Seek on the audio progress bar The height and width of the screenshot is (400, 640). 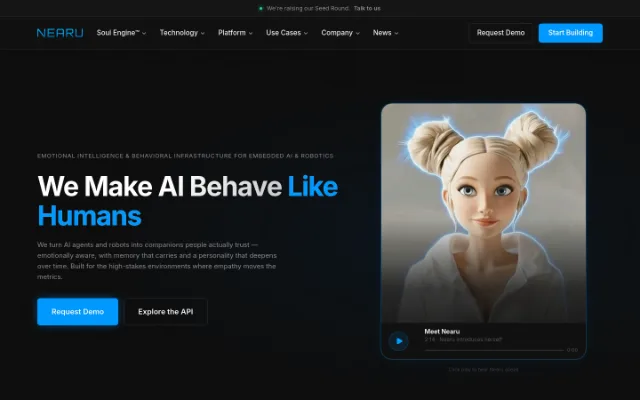point(494,350)
